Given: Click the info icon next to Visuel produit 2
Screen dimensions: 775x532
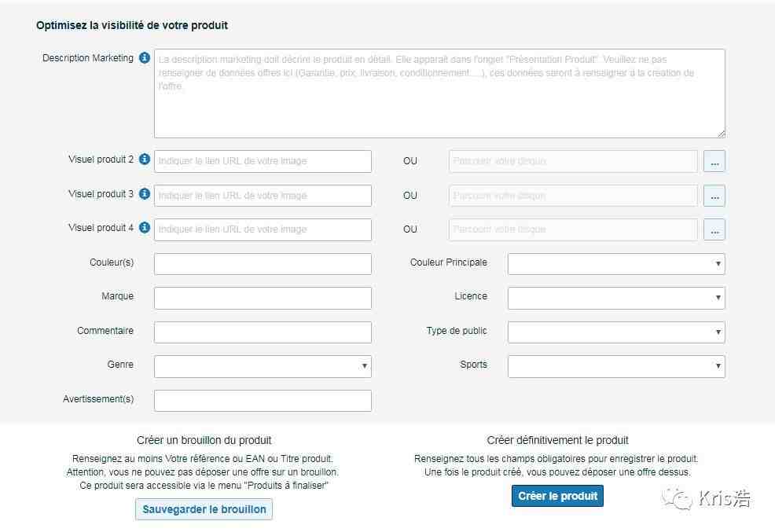Looking at the screenshot, I should coord(145,159).
